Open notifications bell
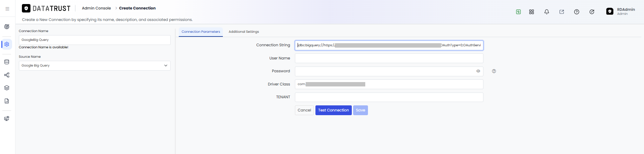644x154 pixels. (547, 12)
